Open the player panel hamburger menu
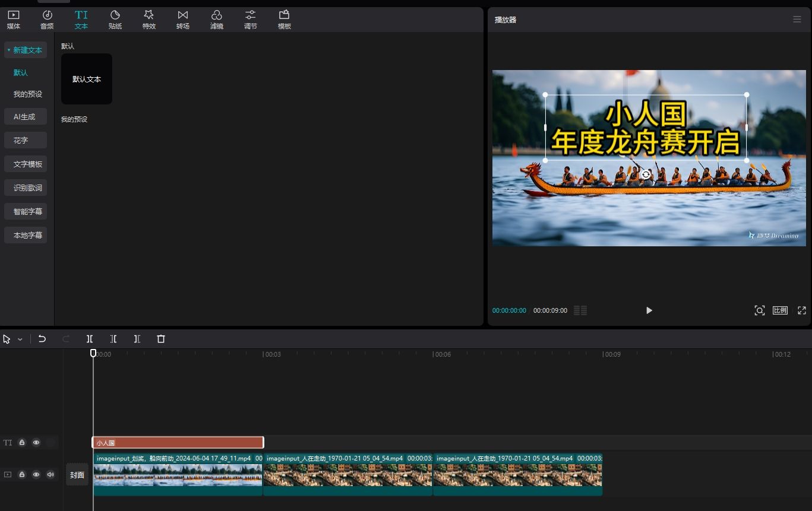 797,20
